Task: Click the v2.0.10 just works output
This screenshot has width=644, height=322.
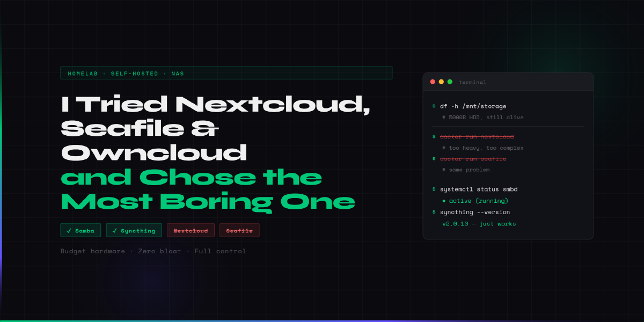Action: 479,224
